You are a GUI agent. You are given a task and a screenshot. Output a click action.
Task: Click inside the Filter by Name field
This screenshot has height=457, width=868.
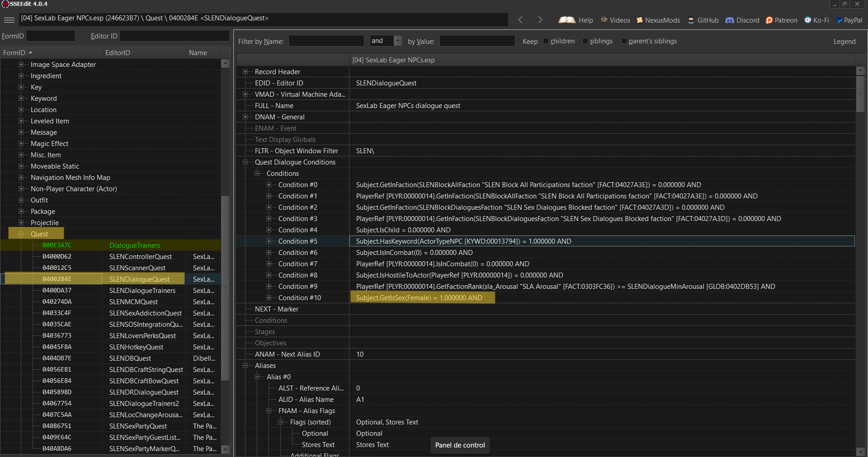click(x=326, y=41)
